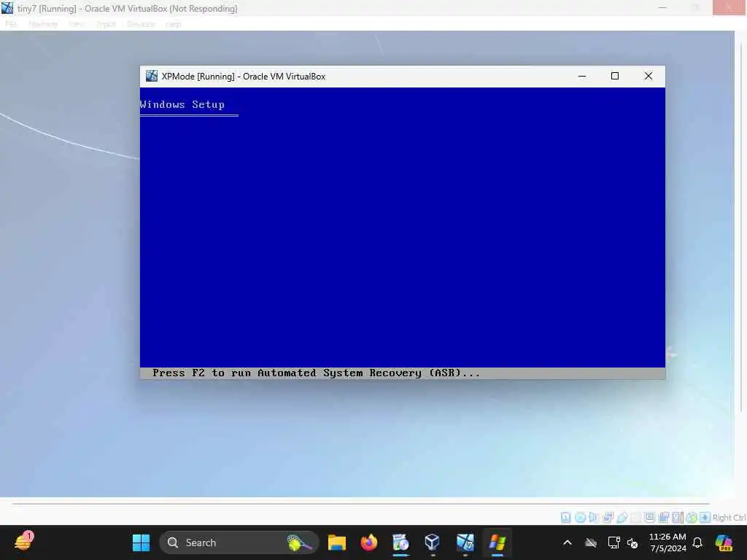Close the tiny7 VirtualBox window

tap(729, 7)
